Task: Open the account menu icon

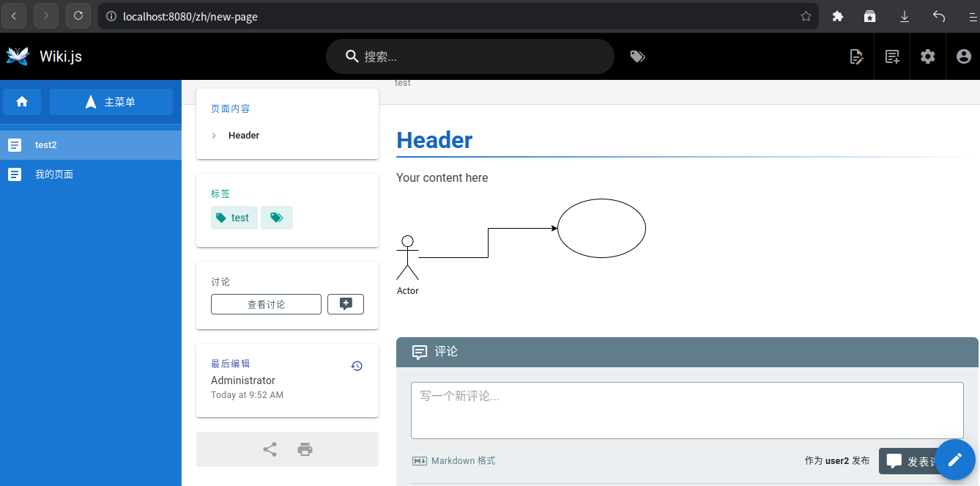Action: (963, 56)
